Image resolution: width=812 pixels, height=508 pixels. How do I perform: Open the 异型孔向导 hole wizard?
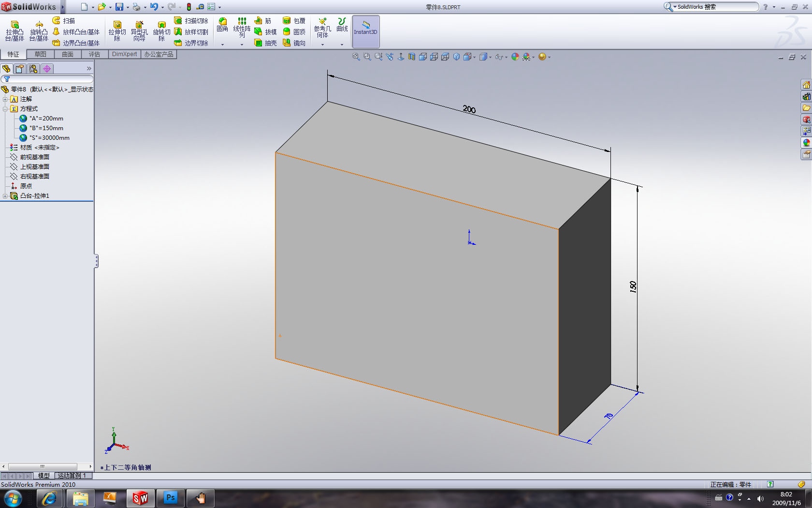pyautogui.click(x=139, y=31)
